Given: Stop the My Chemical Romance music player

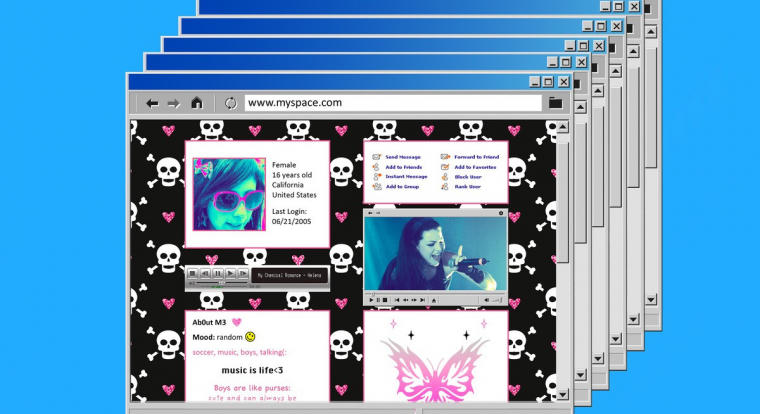Looking at the screenshot, I should [192, 273].
